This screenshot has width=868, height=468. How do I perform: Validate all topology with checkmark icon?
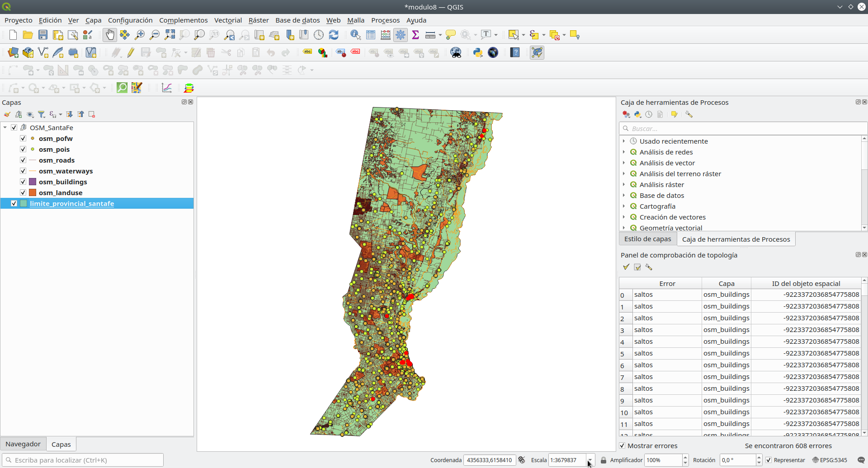(x=626, y=267)
